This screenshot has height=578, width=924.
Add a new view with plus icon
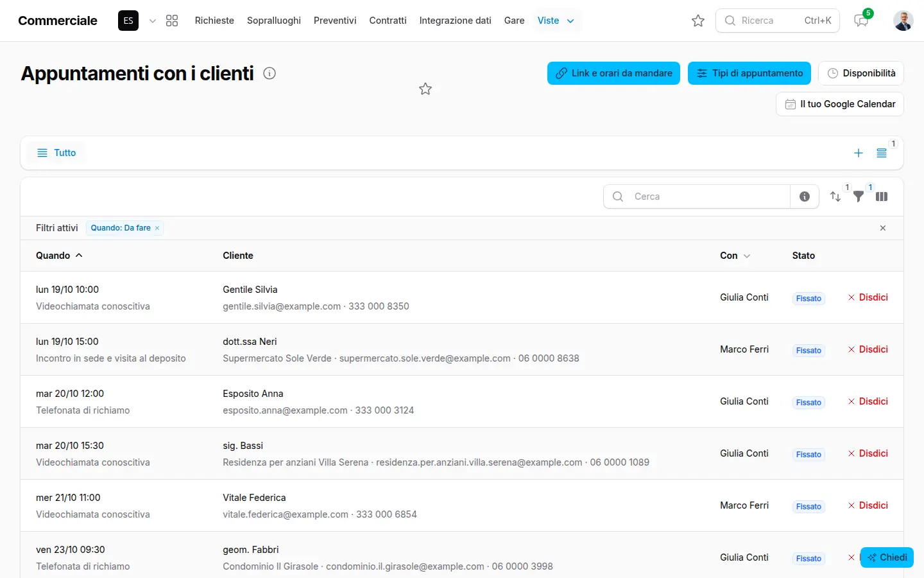coord(859,153)
